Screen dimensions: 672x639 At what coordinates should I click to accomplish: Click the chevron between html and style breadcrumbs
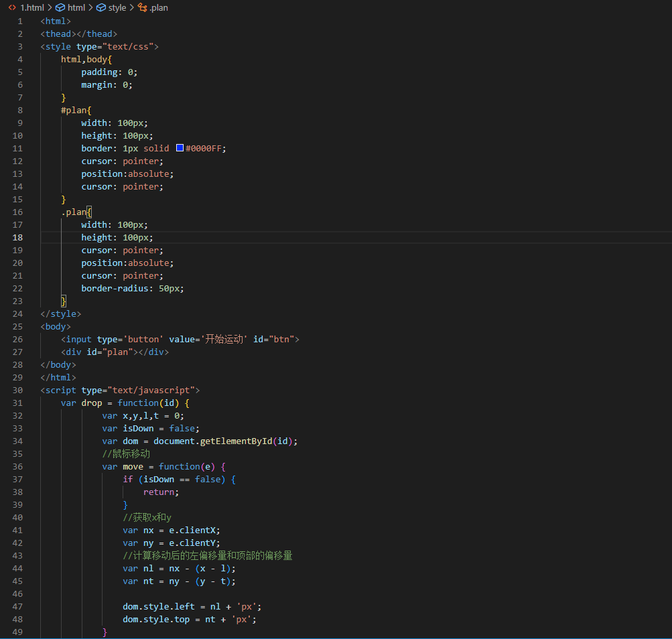coord(91,8)
